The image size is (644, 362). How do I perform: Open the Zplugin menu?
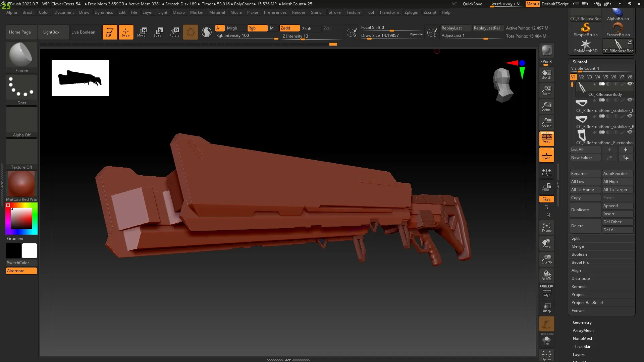coord(411,12)
